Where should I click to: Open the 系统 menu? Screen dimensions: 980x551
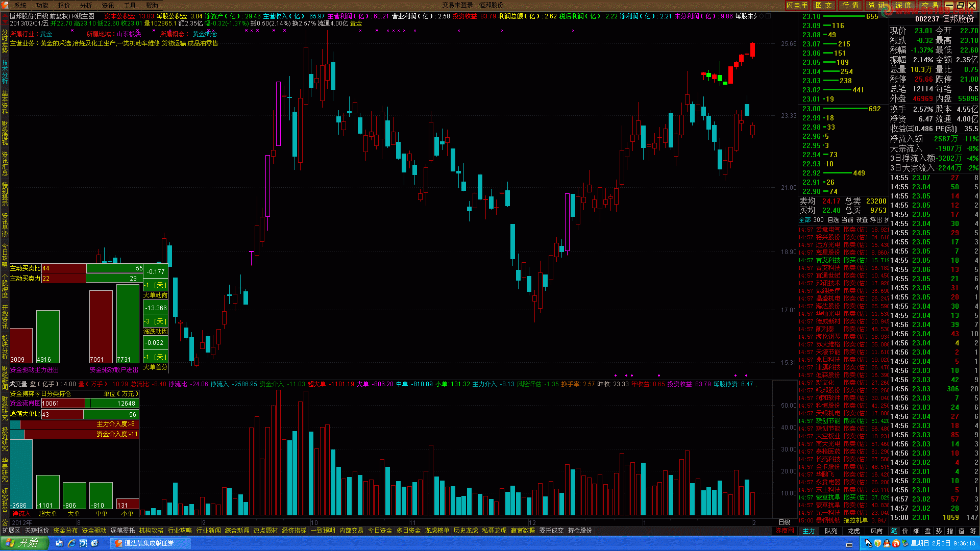point(19,5)
